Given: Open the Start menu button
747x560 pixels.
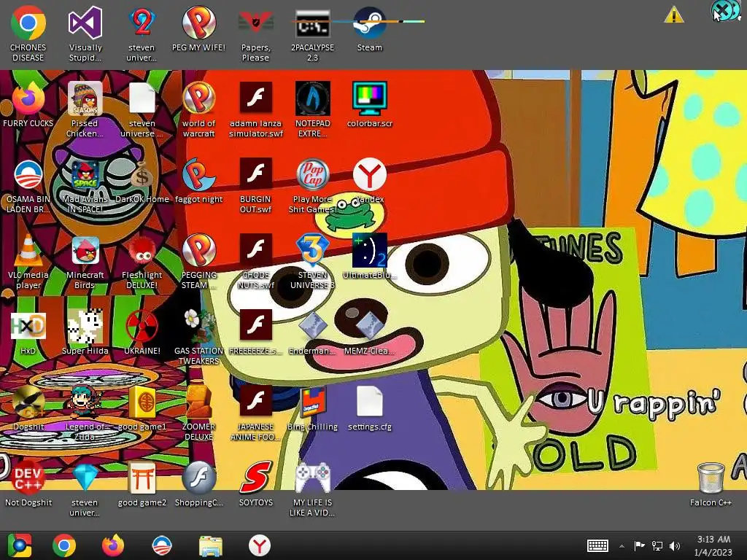Looking at the screenshot, I should pos(19,545).
